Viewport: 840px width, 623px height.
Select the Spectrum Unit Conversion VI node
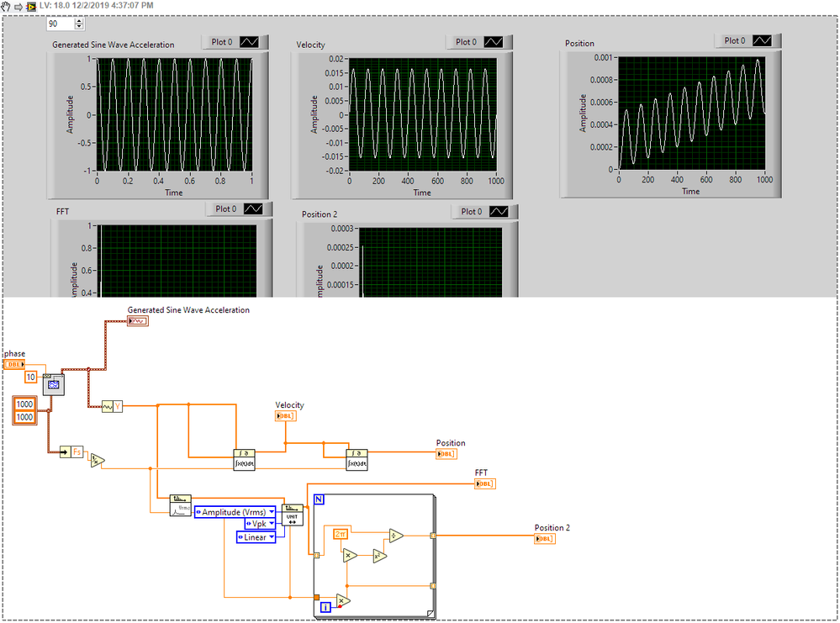tap(292, 515)
